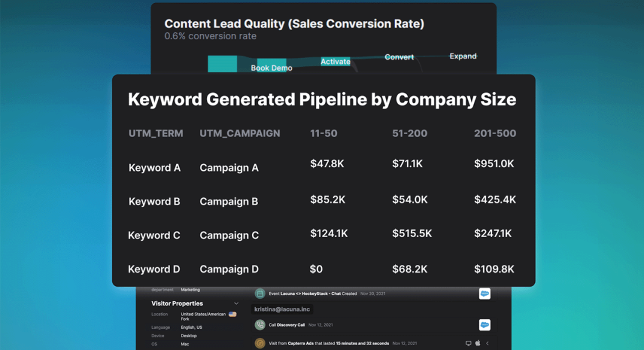Click the $68.2K value
This screenshot has width=644, height=350.
tap(409, 269)
